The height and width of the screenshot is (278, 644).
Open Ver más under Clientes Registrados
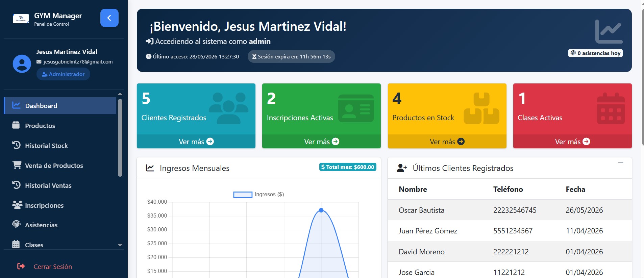click(x=196, y=142)
